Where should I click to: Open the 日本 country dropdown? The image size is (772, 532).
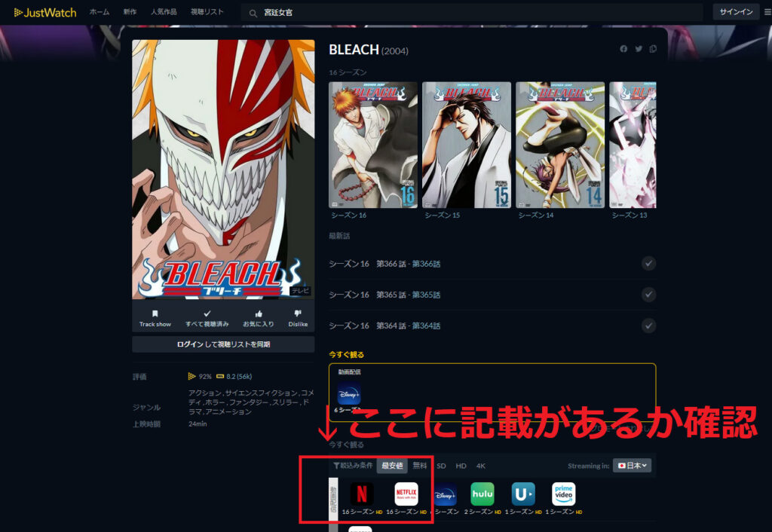(633, 466)
